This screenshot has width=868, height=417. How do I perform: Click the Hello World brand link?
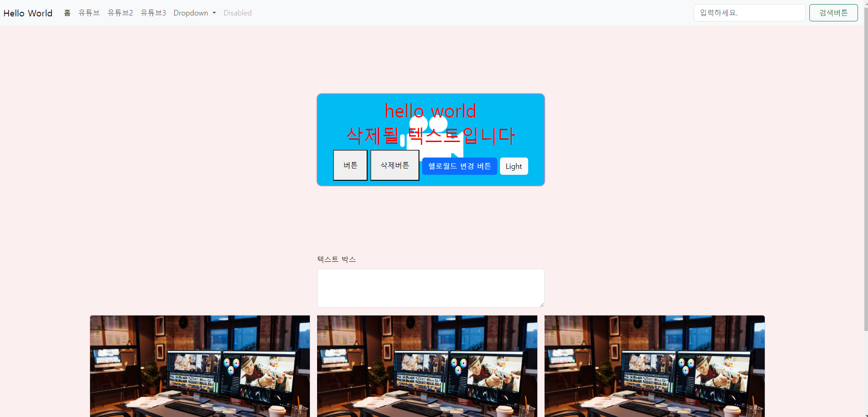pos(28,13)
